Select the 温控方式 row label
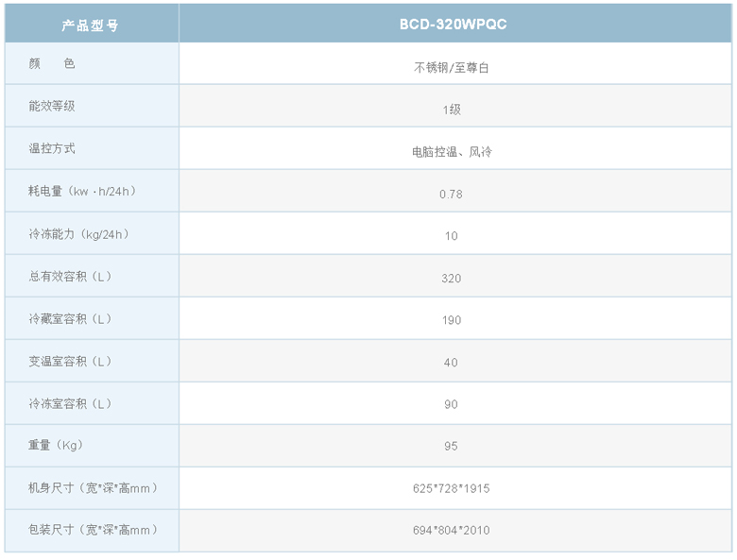Image resolution: width=737 pixels, height=560 pixels. [x=52, y=148]
